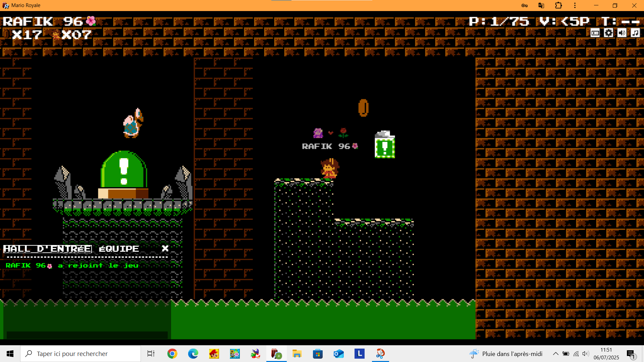Viewport: 644px width, 362px height.
Task: Open the blue L app on taskbar
Action: tap(359, 354)
